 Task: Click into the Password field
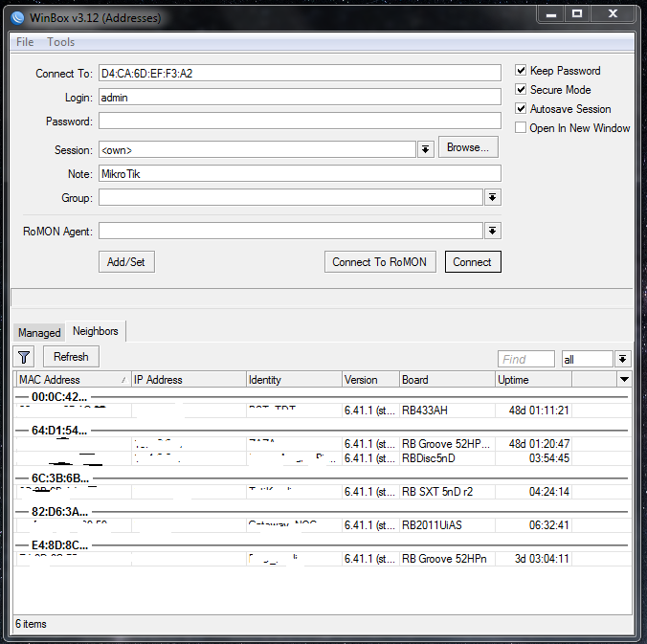coord(299,122)
